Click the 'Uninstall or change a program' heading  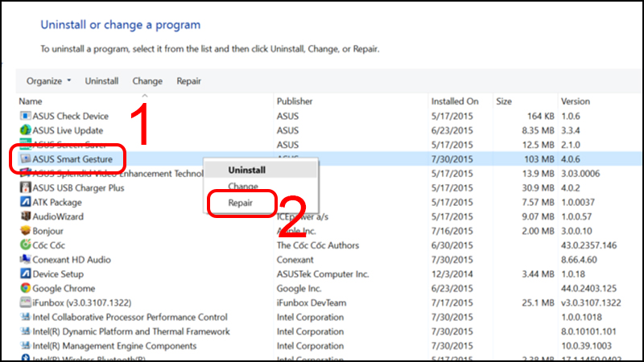[120, 25]
